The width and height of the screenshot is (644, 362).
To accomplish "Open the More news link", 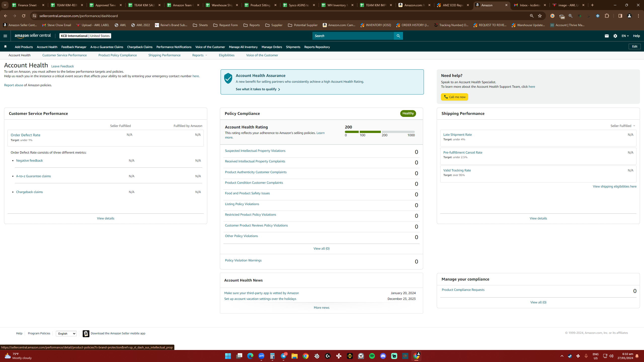I will click(x=321, y=308).
